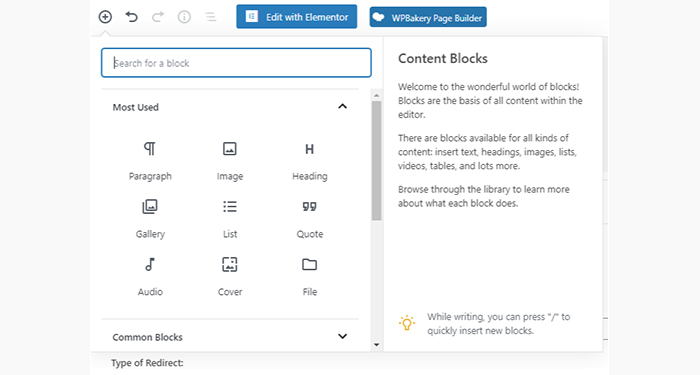Insert a File block
This screenshot has height=375, width=700.
coord(309,277)
